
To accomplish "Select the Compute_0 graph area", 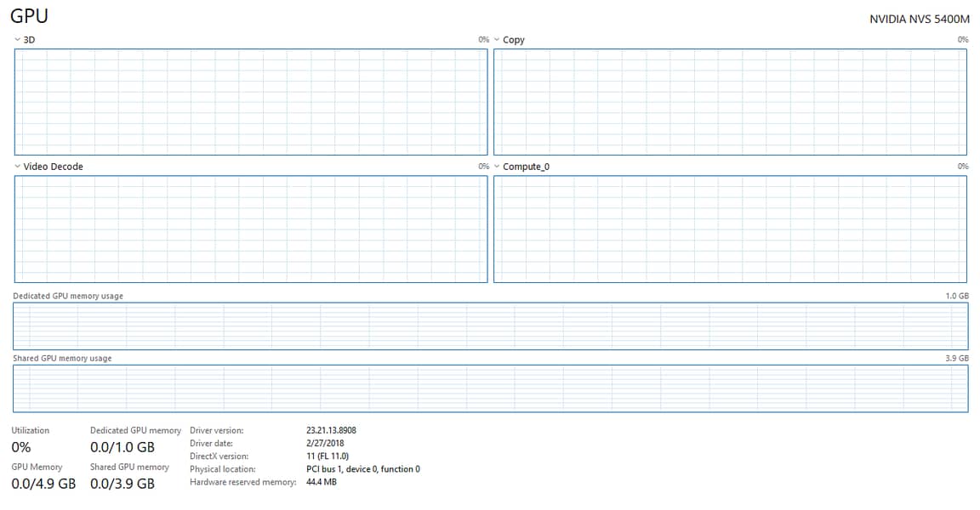I will [x=730, y=229].
